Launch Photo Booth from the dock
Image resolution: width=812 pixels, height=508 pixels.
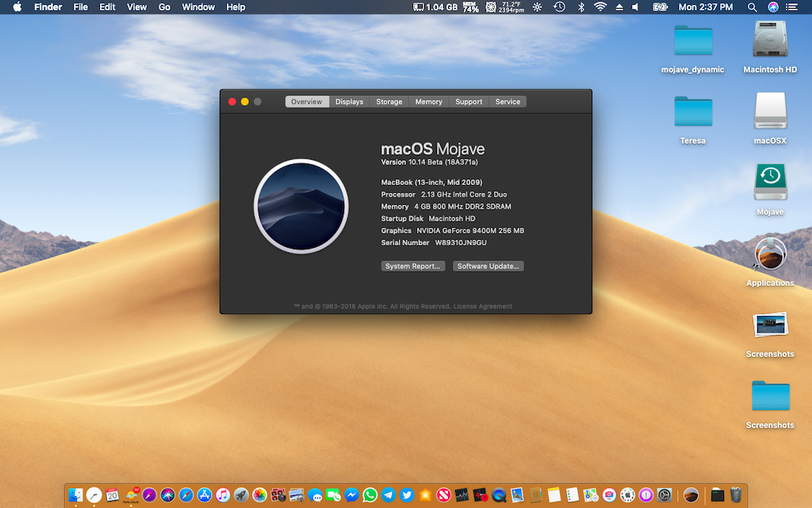click(278, 495)
